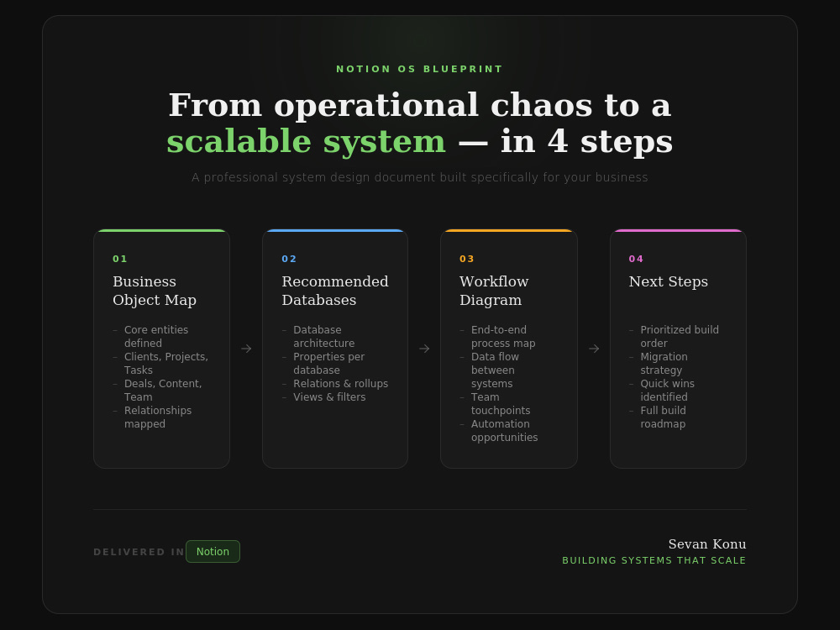The image size is (840, 630).
Task: Click the green 'scalable system' heading text
Action: tap(306, 141)
